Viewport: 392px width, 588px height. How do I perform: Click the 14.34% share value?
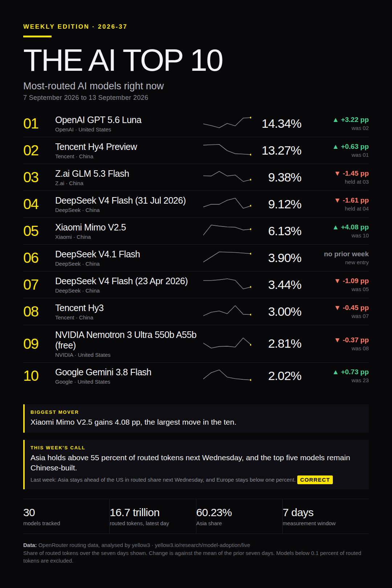pyautogui.click(x=282, y=124)
